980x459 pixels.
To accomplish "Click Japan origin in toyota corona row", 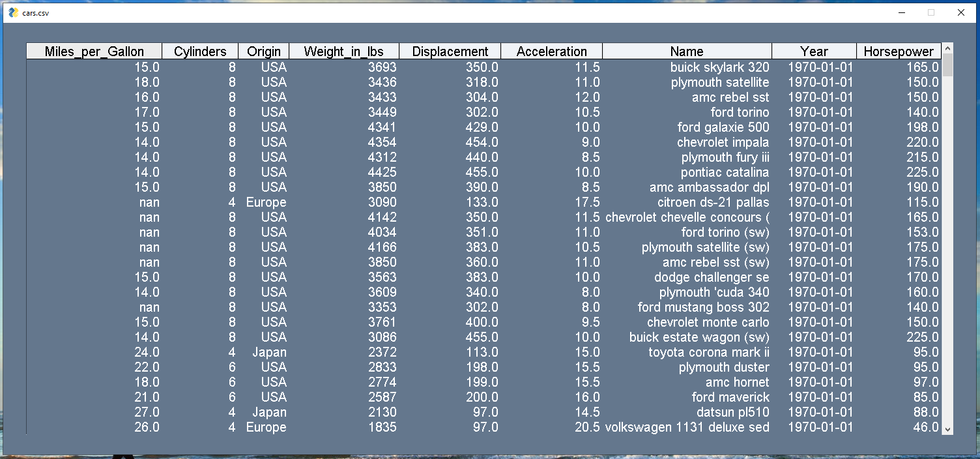I will pyautogui.click(x=269, y=352).
